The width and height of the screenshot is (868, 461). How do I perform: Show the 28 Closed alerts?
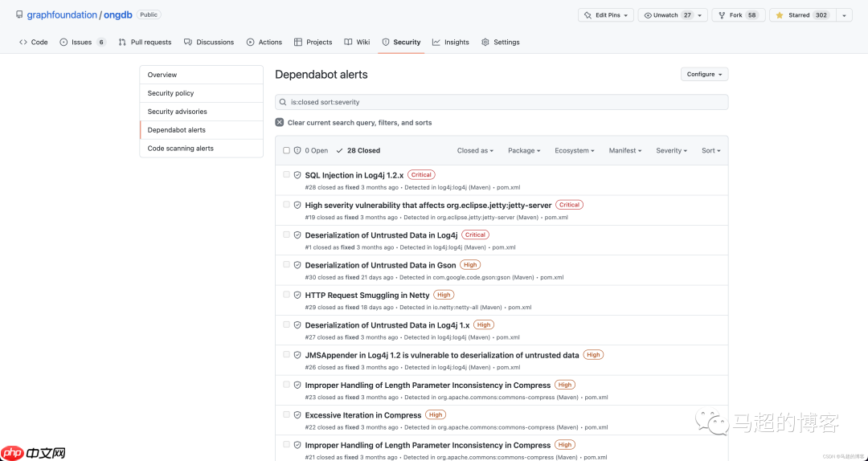point(358,150)
